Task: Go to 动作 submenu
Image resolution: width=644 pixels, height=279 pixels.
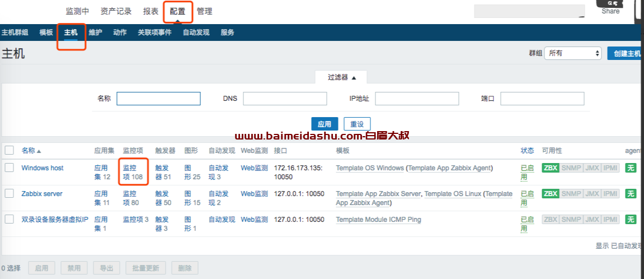Action: pyautogui.click(x=120, y=32)
